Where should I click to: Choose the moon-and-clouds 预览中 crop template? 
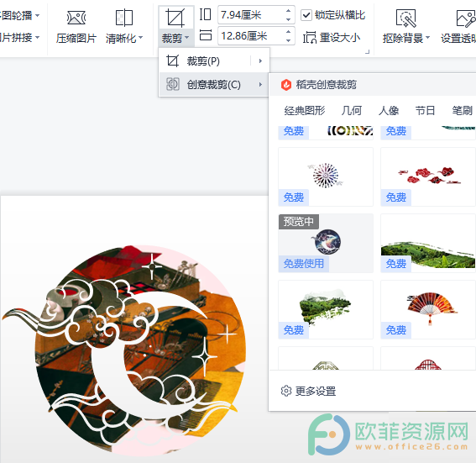click(x=326, y=243)
